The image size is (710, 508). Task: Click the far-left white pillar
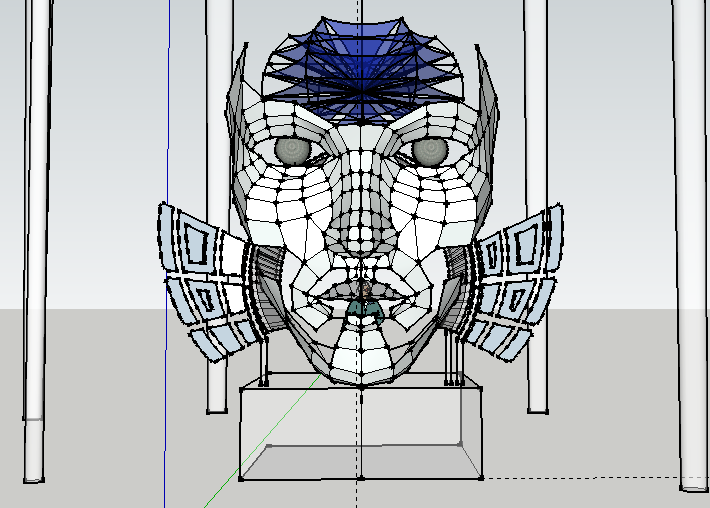(x=36, y=240)
